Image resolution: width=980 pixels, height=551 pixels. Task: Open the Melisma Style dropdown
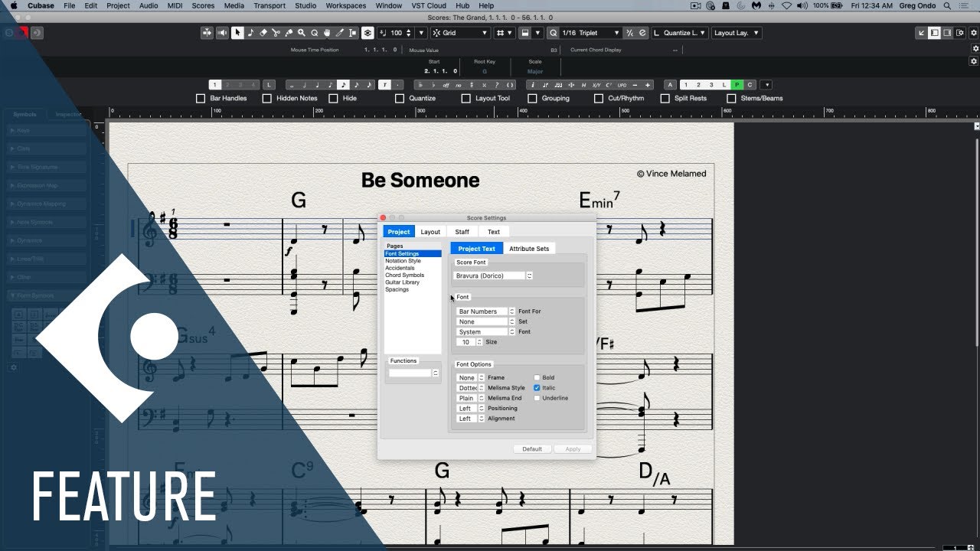[470, 388]
